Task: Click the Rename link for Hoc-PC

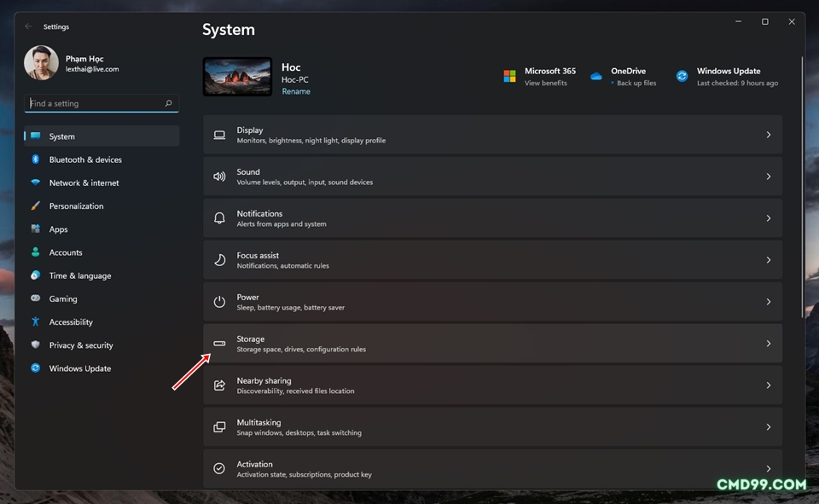Action: coord(296,91)
